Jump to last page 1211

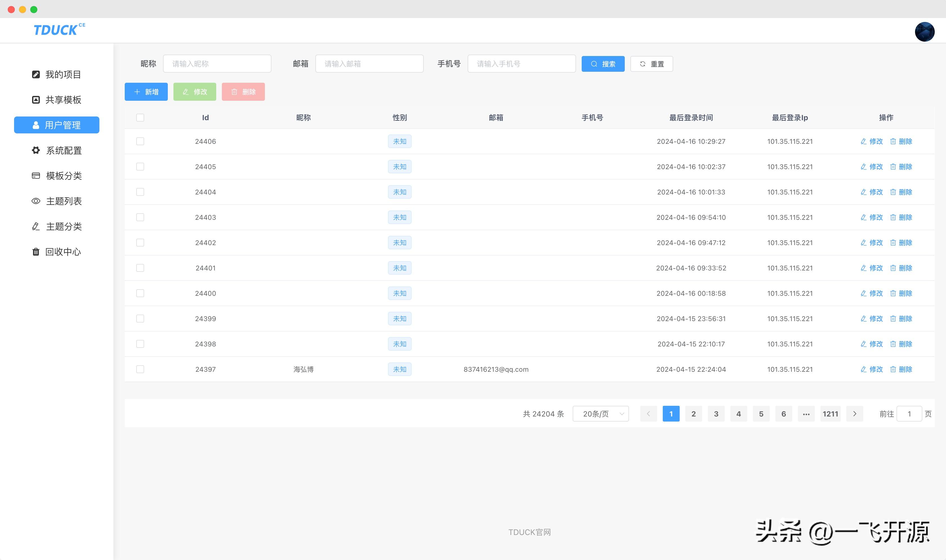[x=831, y=414]
